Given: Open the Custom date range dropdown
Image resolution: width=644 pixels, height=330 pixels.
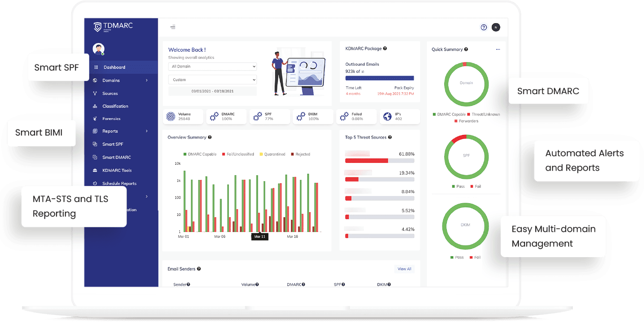Looking at the screenshot, I should coord(212,80).
